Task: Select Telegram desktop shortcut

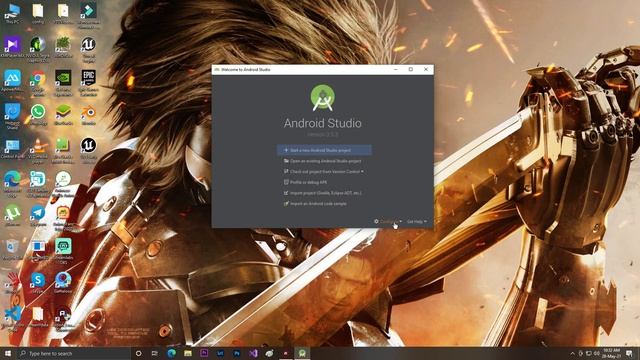Action: pyautogui.click(x=38, y=216)
